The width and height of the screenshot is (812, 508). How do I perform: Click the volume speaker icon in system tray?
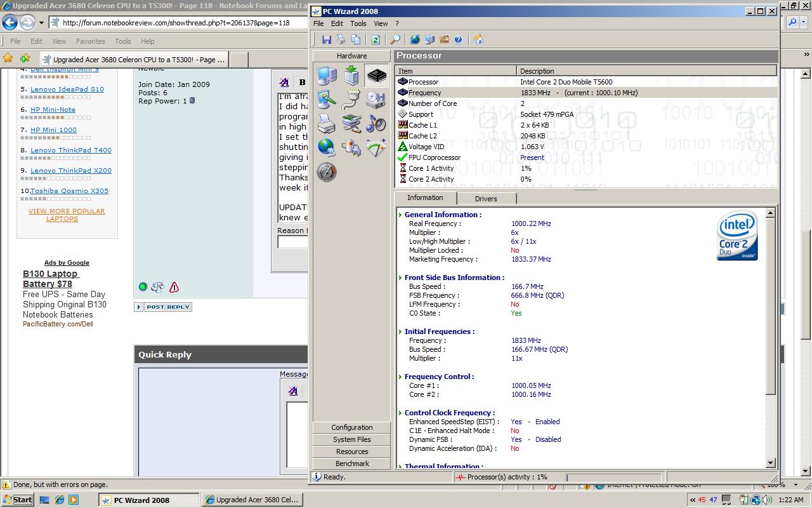768,500
